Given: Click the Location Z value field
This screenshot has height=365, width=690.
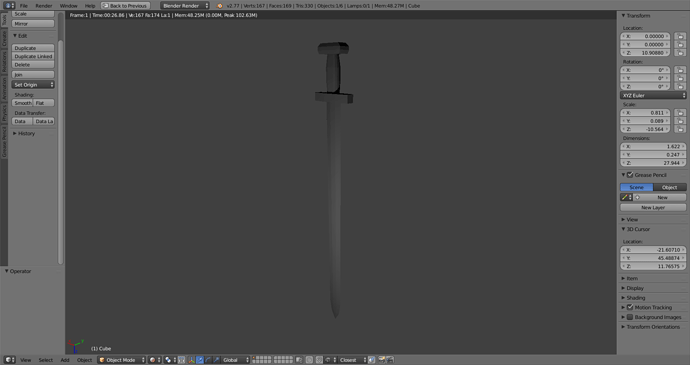Looking at the screenshot, I should click(646, 53).
